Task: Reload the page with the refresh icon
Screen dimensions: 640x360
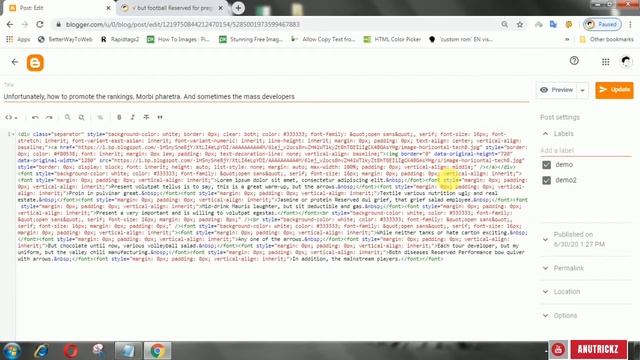Action: tap(40, 24)
